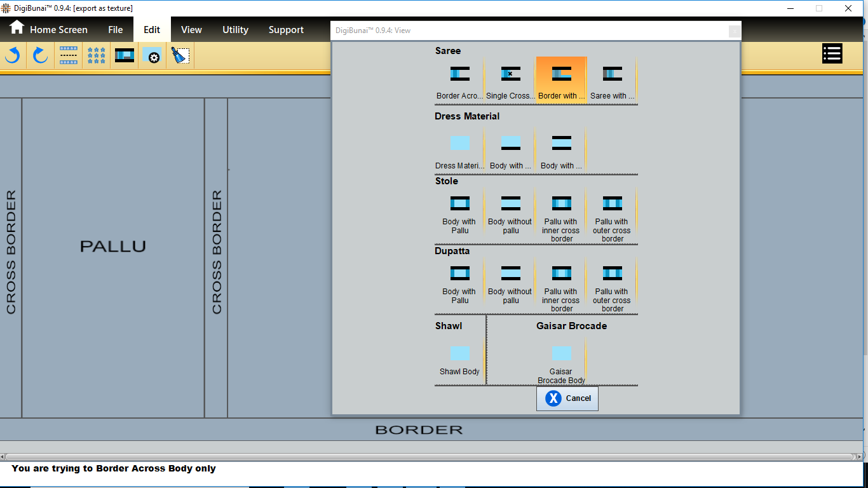Open the File menu
The width and height of the screenshot is (868, 488).
pyautogui.click(x=116, y=30)
